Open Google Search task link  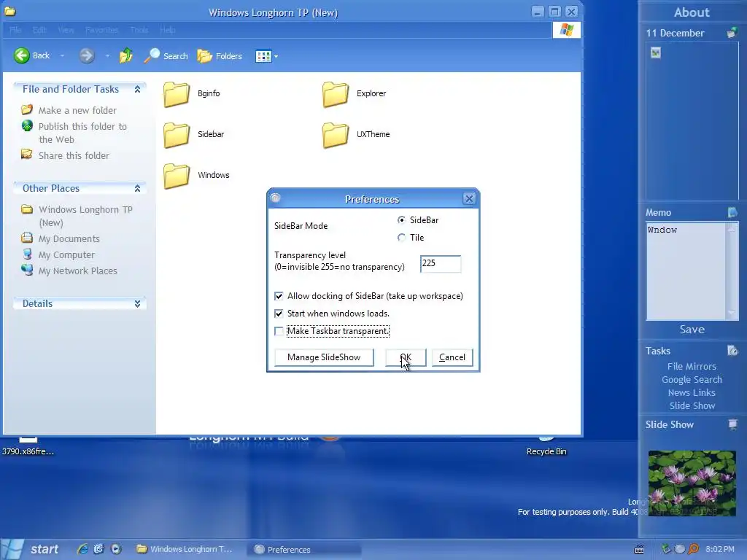[692, 380]
